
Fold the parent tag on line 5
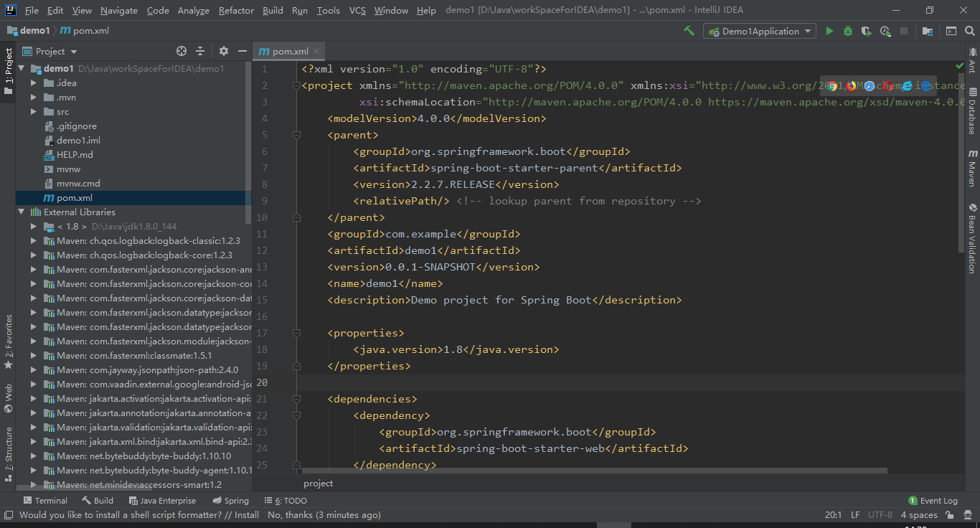click(296, 135)
